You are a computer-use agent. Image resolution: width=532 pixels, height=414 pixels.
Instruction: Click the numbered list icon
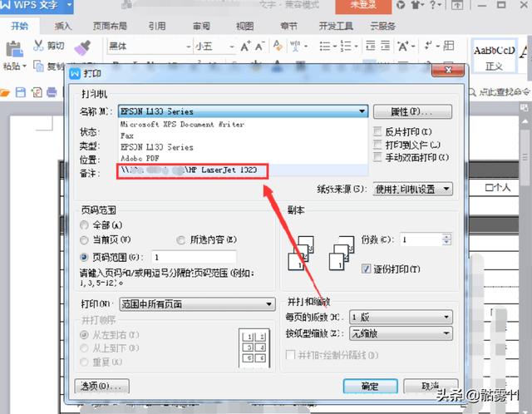[346, 46]
